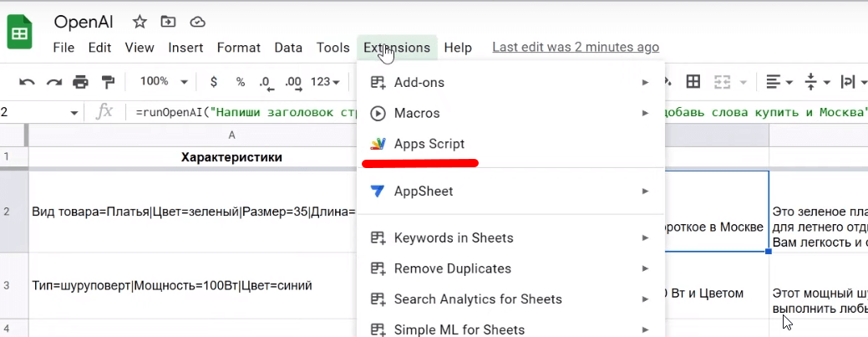
Task: Select row 3 header
Action: (13, 285)
